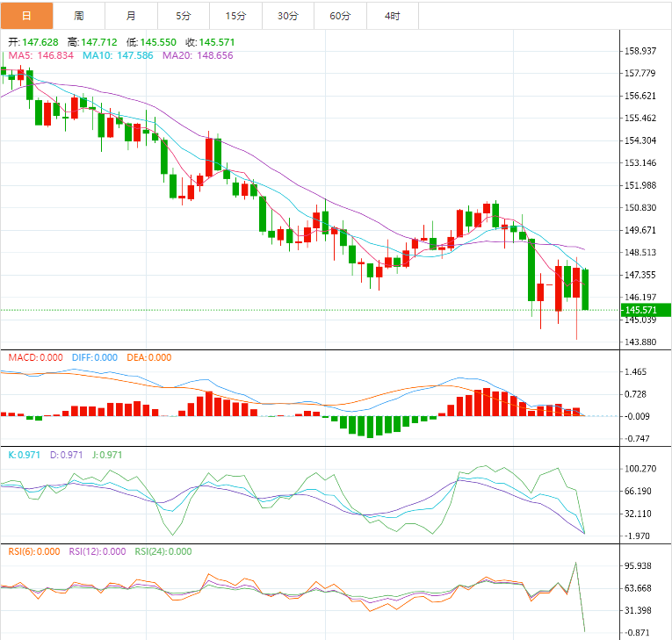Click the 100.270 KDJ axis label

[640, 469]
